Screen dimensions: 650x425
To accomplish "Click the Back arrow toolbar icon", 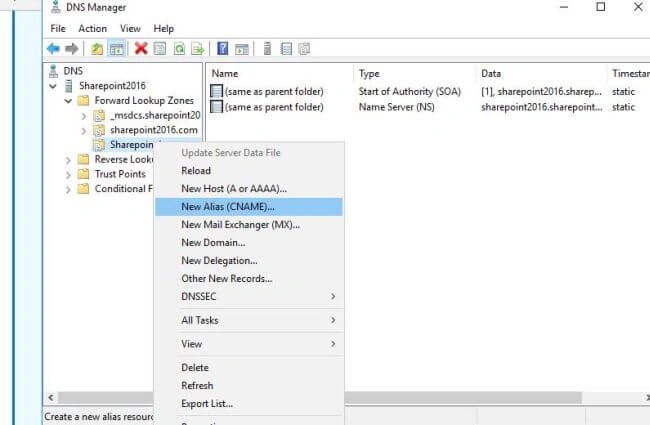I will click(x=53, y=49).
